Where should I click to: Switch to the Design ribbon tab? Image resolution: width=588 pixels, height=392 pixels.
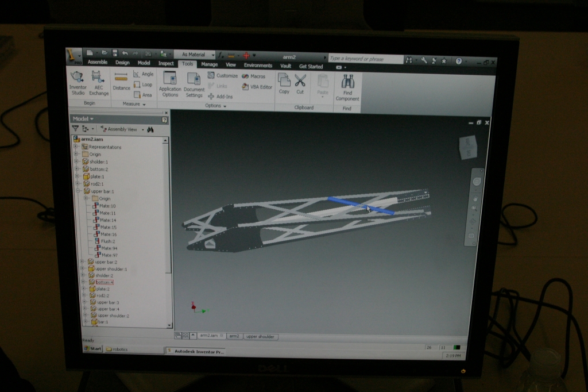122,63
